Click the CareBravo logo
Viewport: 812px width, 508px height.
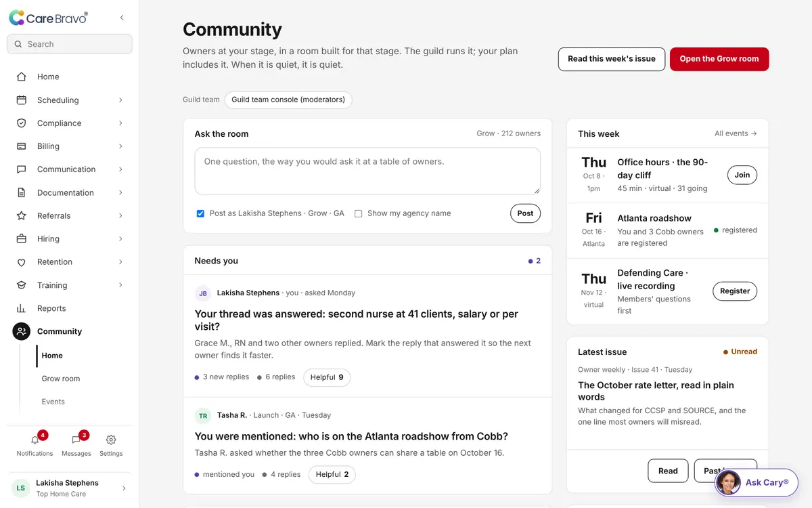(48, 18)
